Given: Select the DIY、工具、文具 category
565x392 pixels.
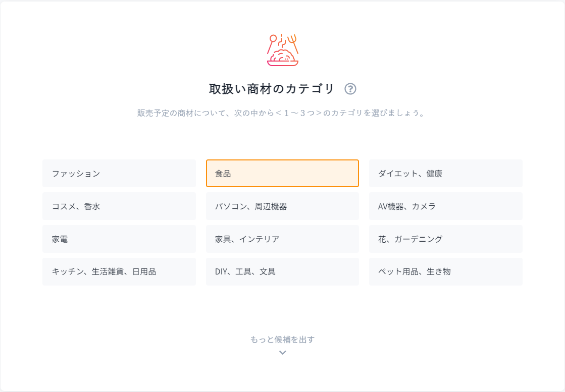Looking at the screenshot, I should [282, 271].
